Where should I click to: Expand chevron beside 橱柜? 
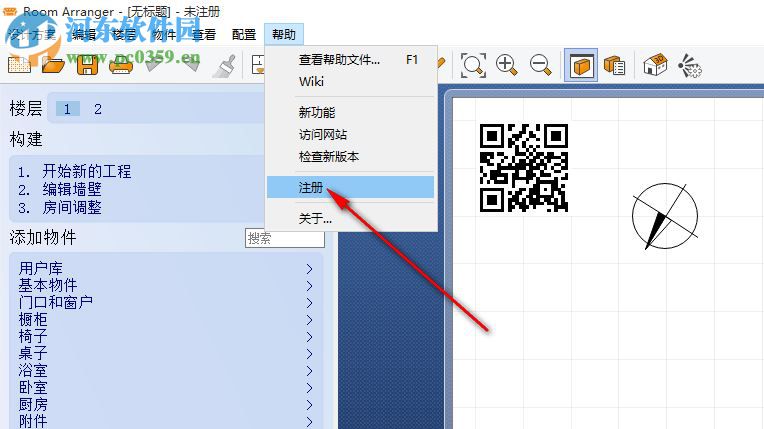point(309,320)
